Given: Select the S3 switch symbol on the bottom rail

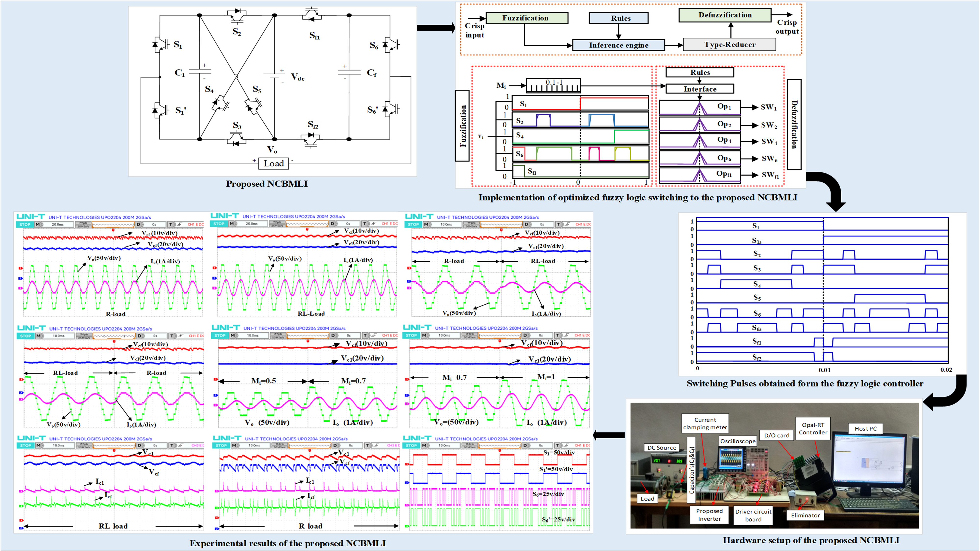Looking at the screenshot, I should point(237,139).
